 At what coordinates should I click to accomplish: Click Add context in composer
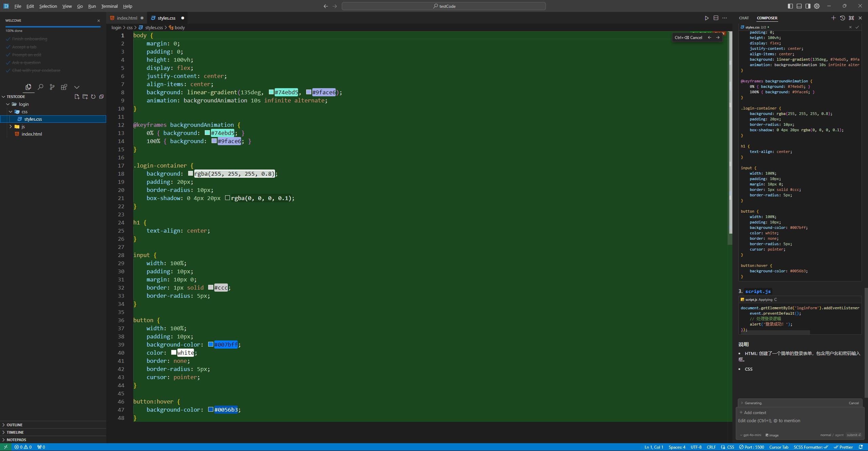pyautogui.click(x=753, y=413)
